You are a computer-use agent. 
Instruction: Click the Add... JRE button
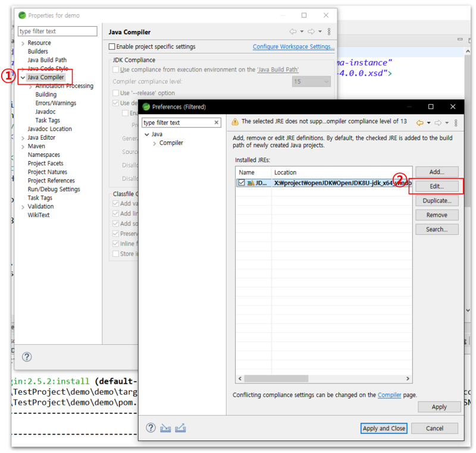coord(437,172)
